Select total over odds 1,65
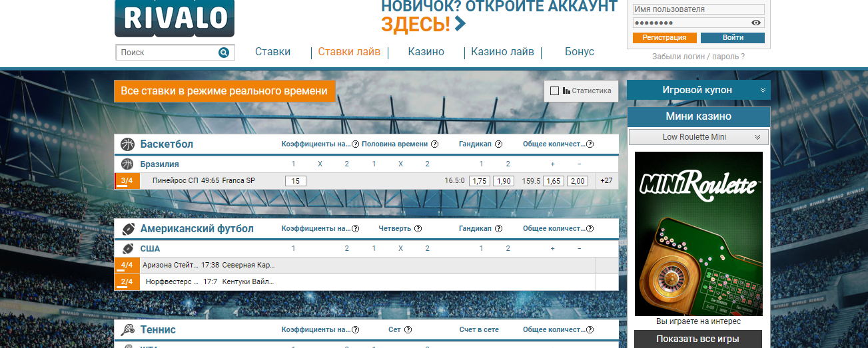The width and height of the screenshot is (868, 348). pos(554,181)
